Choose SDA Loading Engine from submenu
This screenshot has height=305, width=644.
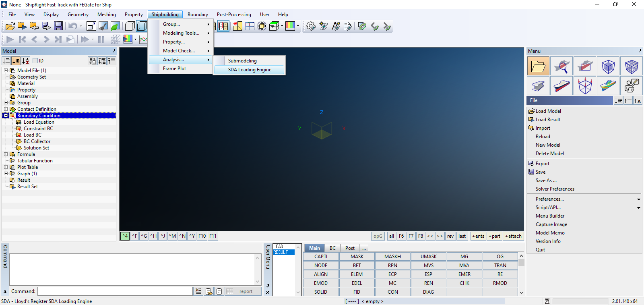point(250,70)
